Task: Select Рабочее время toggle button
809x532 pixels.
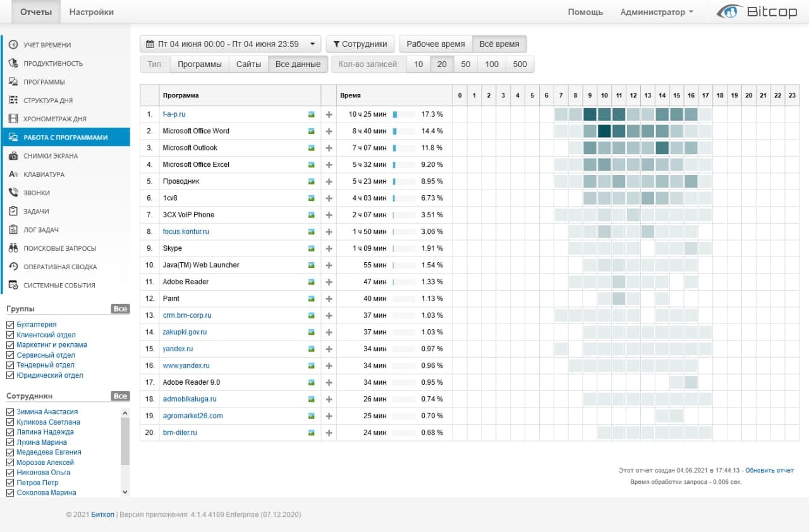Action: 435,44
